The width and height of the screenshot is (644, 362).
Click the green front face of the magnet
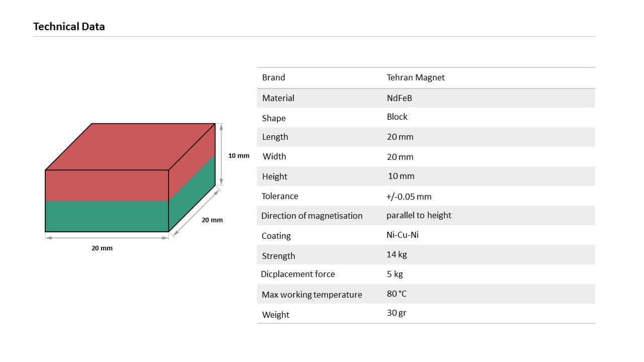pyautogui.click(x=107, y=216)
